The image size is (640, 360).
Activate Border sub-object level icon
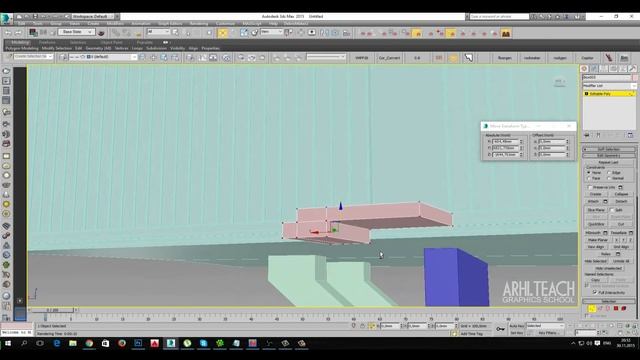(608, 309)
